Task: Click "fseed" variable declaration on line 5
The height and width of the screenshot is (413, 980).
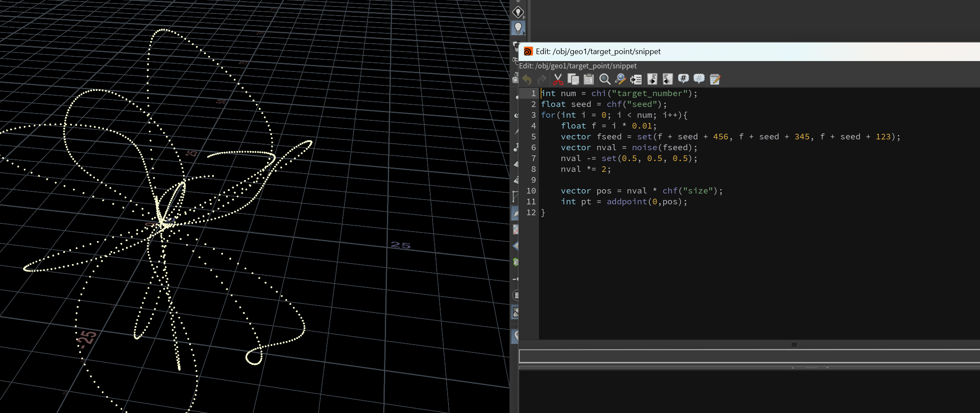Action: [609, 137]
